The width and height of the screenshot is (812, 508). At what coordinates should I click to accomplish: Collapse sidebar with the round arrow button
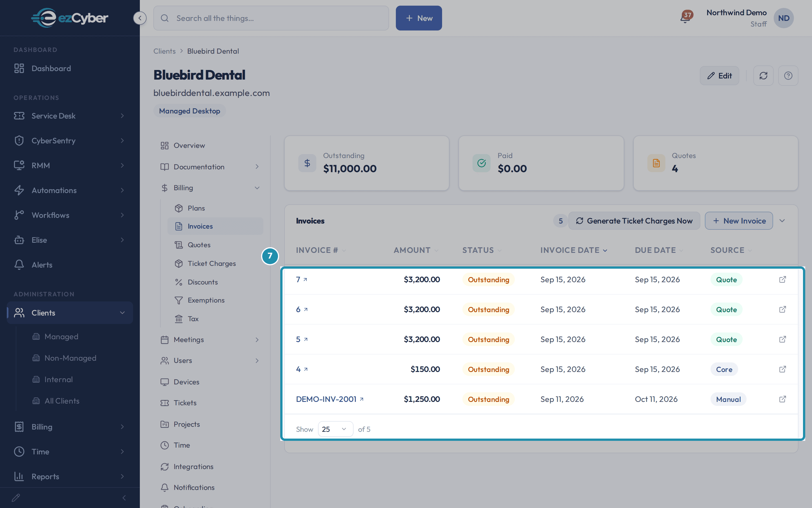pos(140,18)
